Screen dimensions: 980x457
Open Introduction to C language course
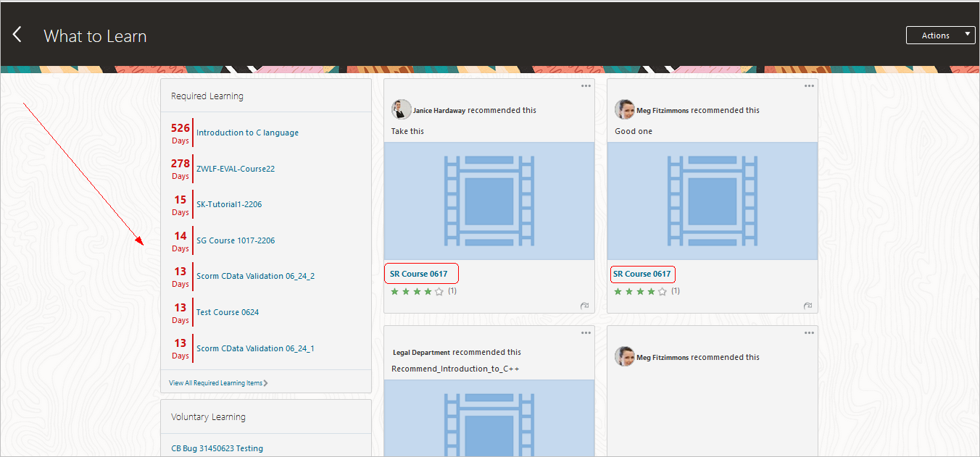[x=247, y=133]
